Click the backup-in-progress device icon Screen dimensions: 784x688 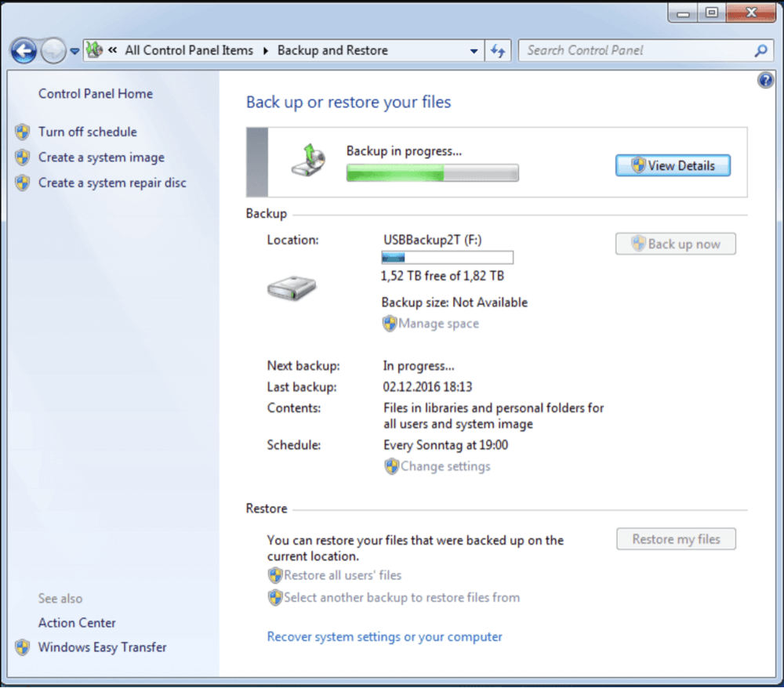pos(307,160)
